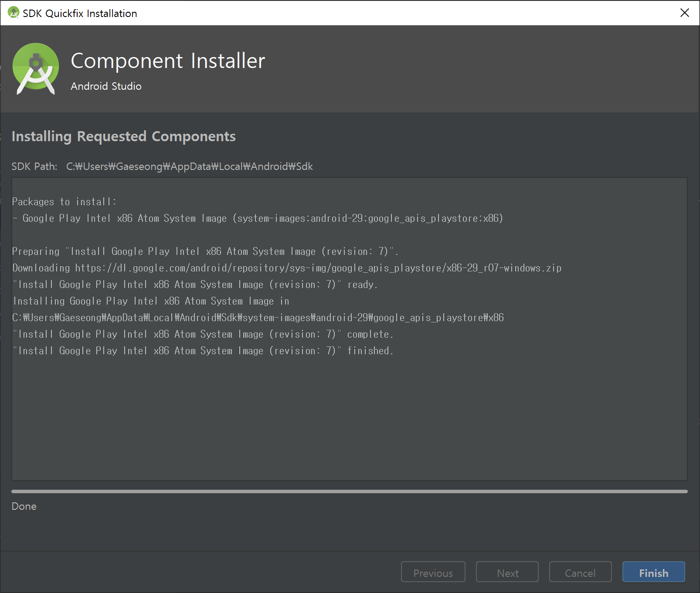Close the SDK Quickfix Installation window

(685, 13)
